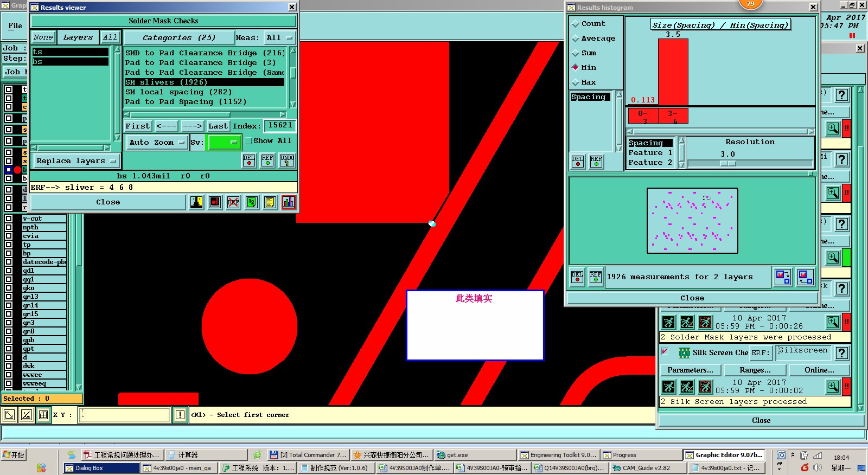Click REF icon beside measurements count text
868x475 pixels.
tap(596, 277)
